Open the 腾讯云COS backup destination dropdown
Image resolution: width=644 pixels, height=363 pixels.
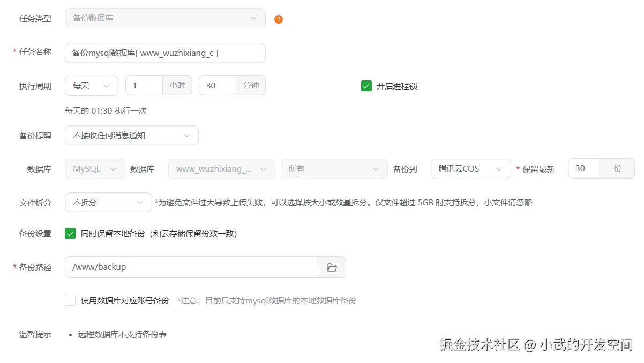[x=470, y=168]
